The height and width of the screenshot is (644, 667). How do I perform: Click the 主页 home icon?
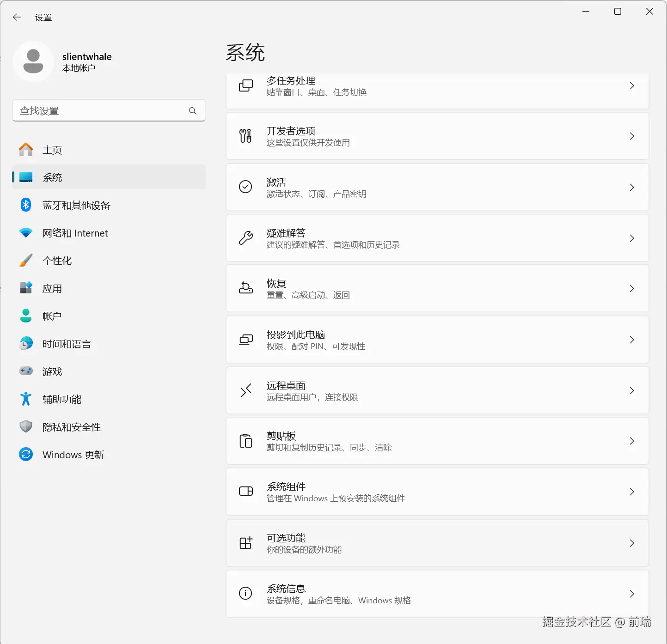click(x=26, y=150)
